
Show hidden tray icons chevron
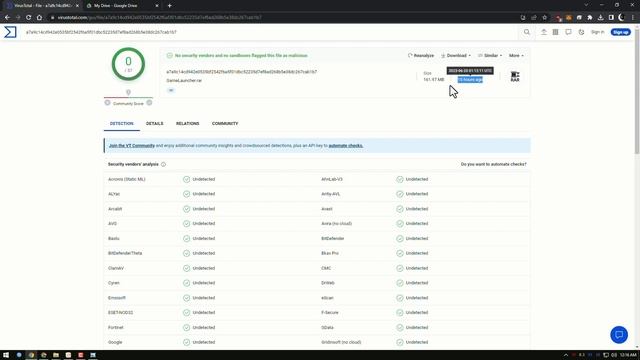[x=566, y=355]
